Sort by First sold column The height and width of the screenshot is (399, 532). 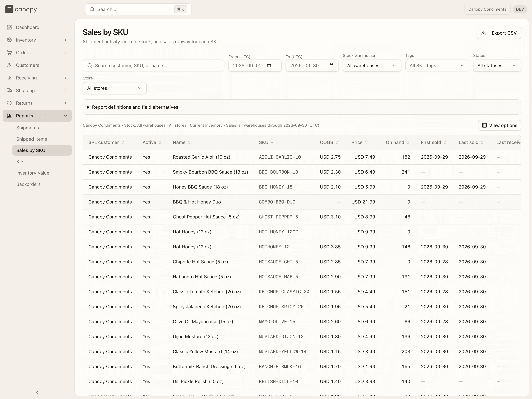tap(433, 142)
